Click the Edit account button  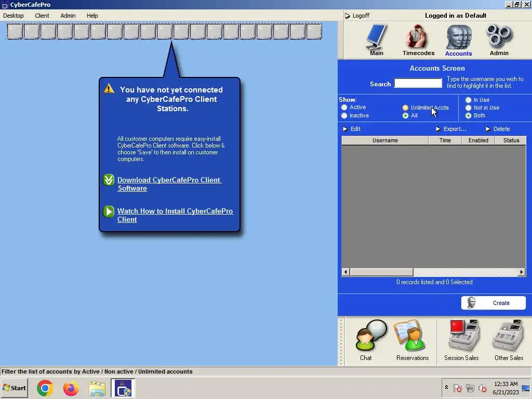tap(352, 129)
